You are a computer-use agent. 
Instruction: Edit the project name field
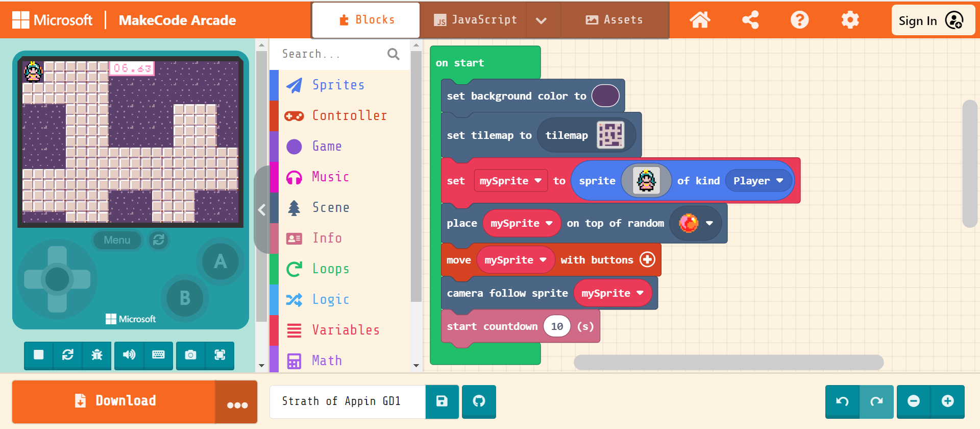pyautogui.click(x=348, y=401)
